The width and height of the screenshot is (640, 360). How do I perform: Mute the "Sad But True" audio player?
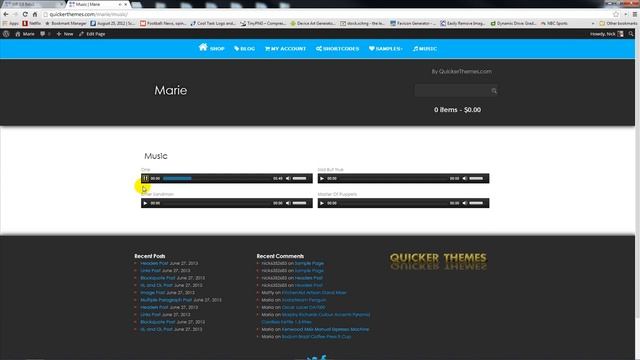pos(465,178)
